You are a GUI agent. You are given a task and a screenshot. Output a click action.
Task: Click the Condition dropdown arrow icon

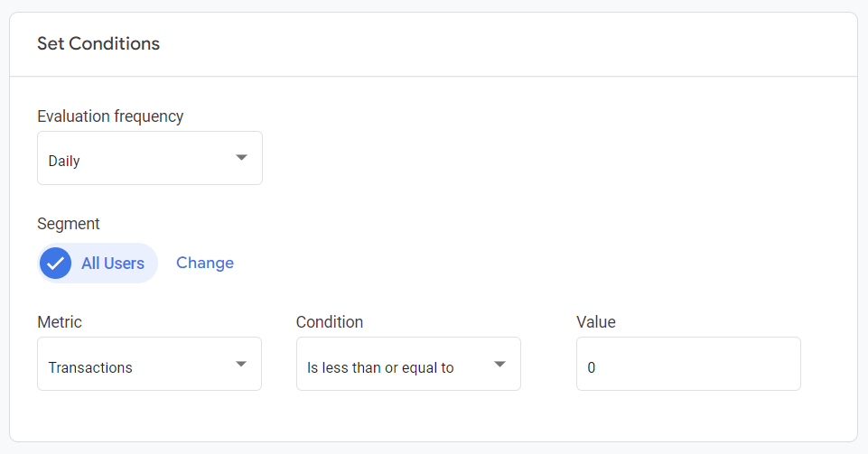click(x=500, y=364)
